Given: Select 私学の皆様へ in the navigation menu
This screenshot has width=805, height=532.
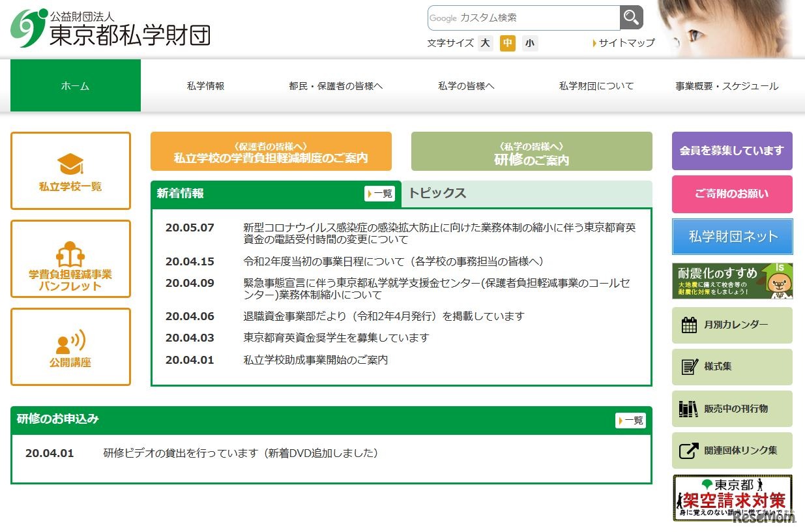Looking at the screenshot, I should (x=466, y=85).
